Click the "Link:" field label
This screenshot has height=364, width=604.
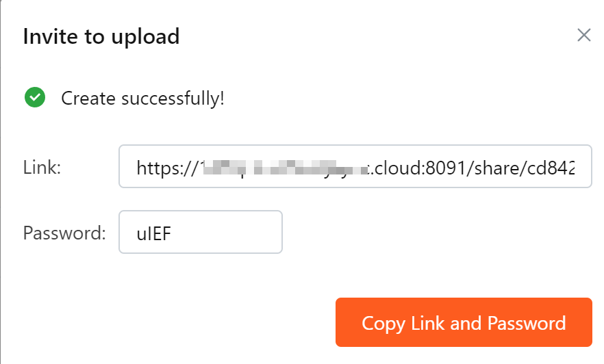[x=42, y=168]
